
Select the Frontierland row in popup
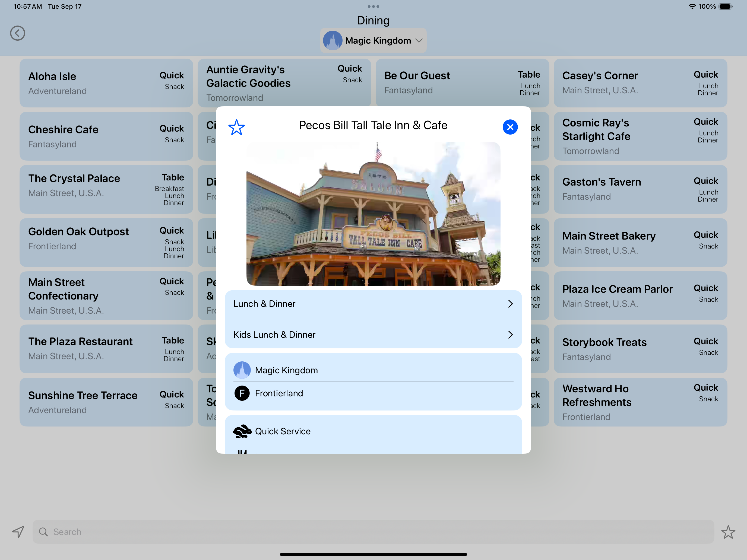373,393
